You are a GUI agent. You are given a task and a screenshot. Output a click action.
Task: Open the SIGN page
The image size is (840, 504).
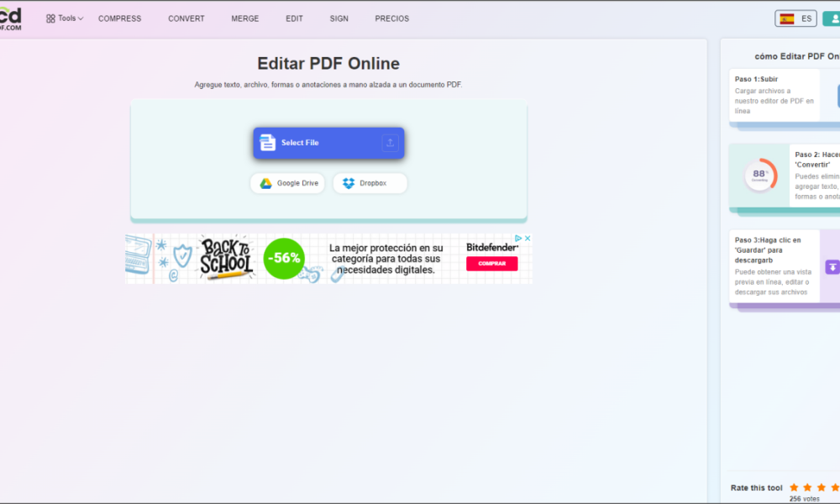point(339,18)
